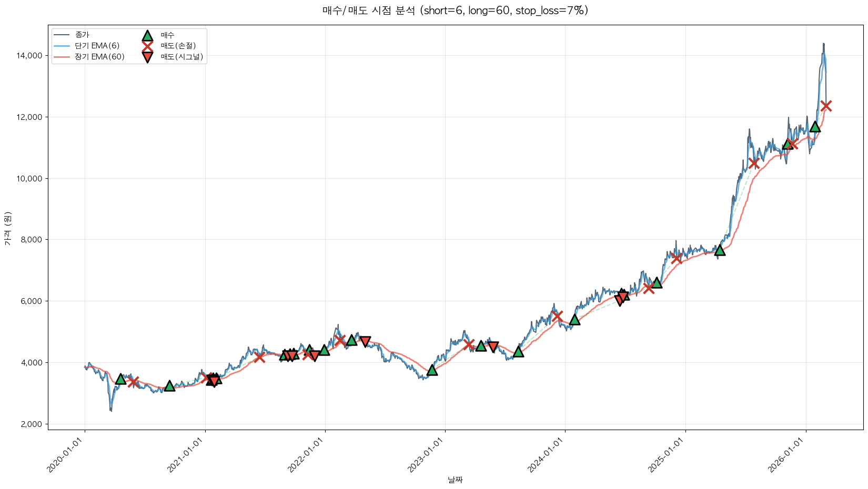Viewport: 868px width, 489px height.
Task: Click the 가격 (원) y-axis title
Action: pos(7,228)
